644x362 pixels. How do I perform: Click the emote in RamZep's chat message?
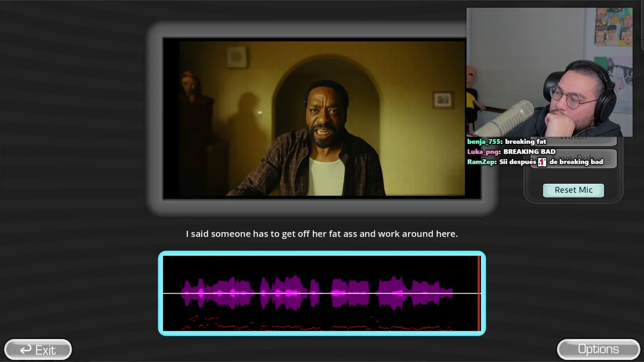[542, 162]
